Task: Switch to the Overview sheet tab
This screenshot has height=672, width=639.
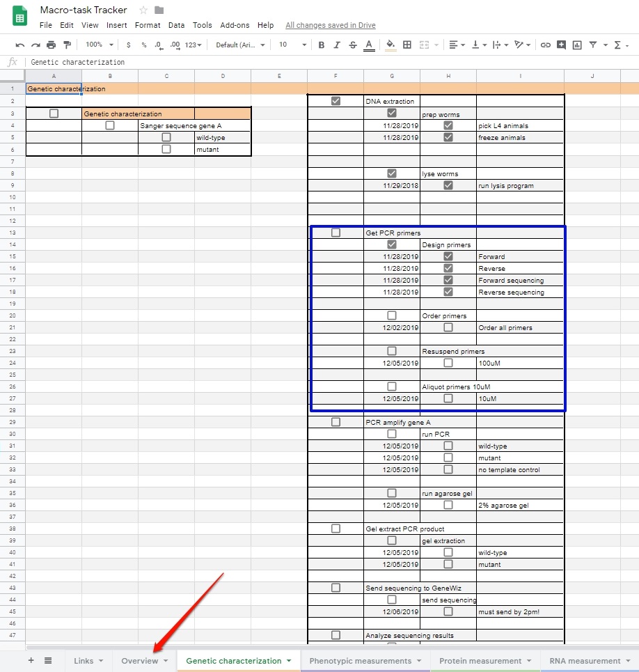Action: [140, 661]
